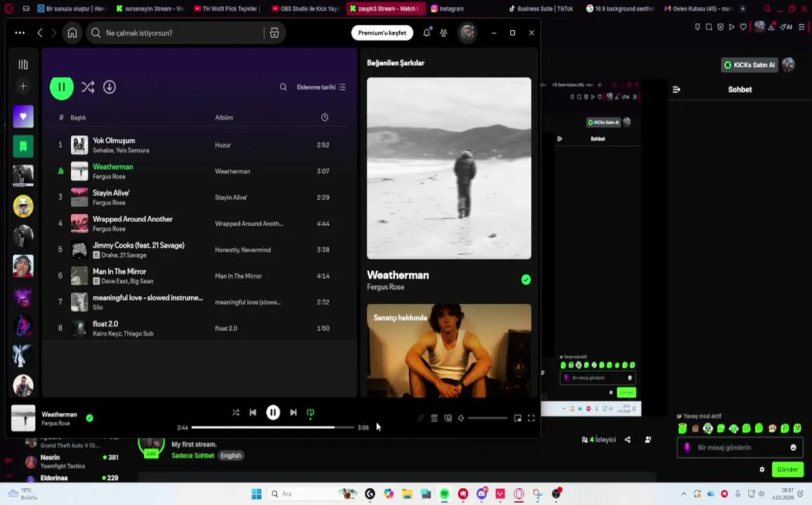Open the lyrics microphone icon
812x505 pixels.
pyautogui.click(x=420, y=418)
